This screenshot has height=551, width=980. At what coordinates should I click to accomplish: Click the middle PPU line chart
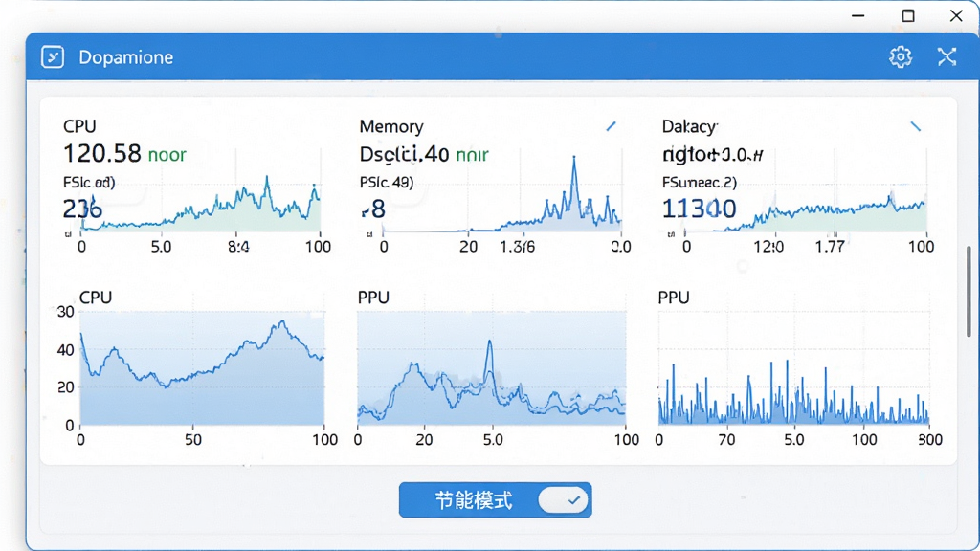pyautogui.click(x=491, y=368)
